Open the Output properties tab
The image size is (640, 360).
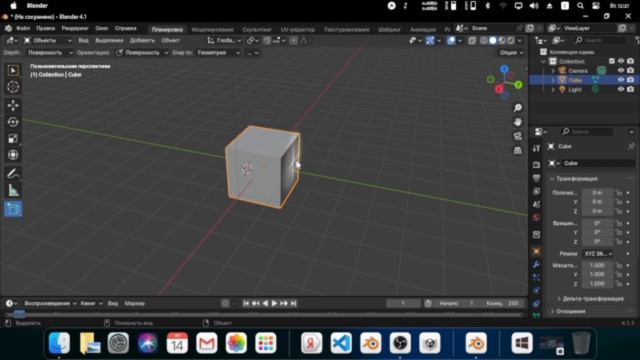(536, 178)
